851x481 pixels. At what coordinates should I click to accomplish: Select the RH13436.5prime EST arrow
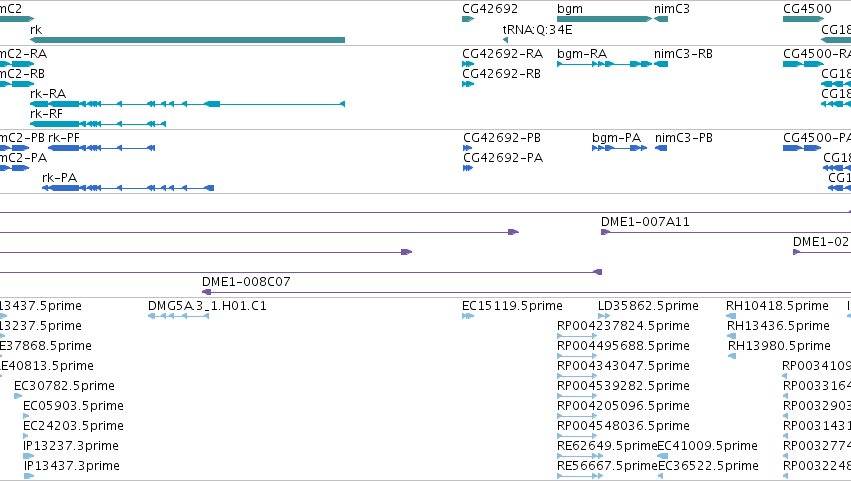click(732, 336)
